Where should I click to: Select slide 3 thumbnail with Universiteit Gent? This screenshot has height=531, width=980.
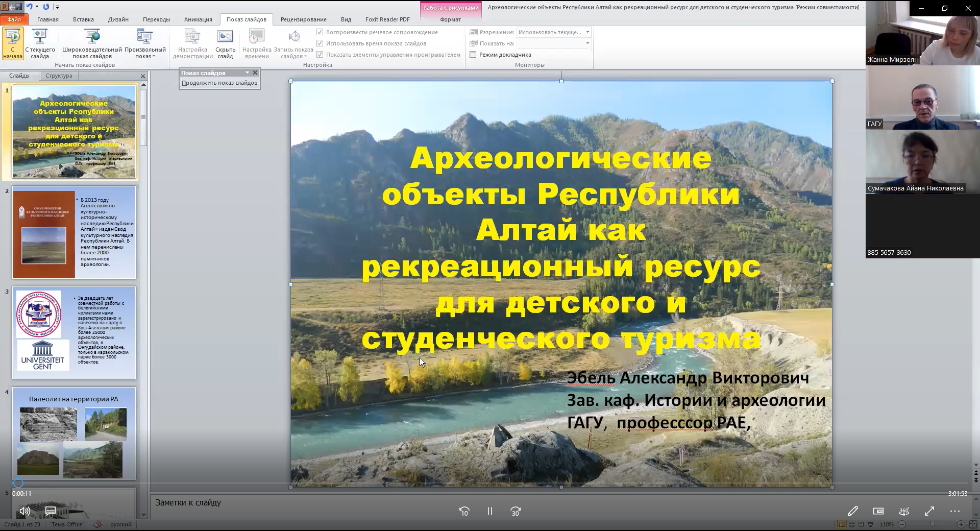(74, 333)
